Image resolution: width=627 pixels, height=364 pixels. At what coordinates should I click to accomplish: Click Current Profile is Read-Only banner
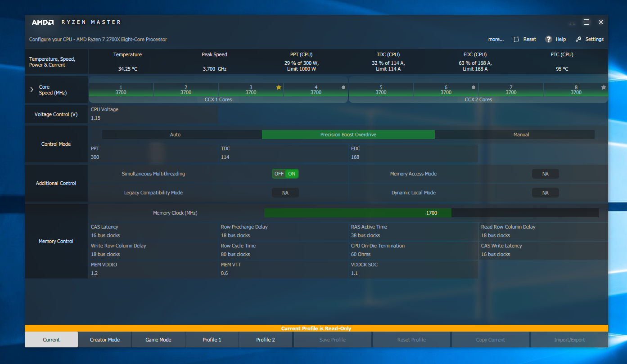[316, 328]
